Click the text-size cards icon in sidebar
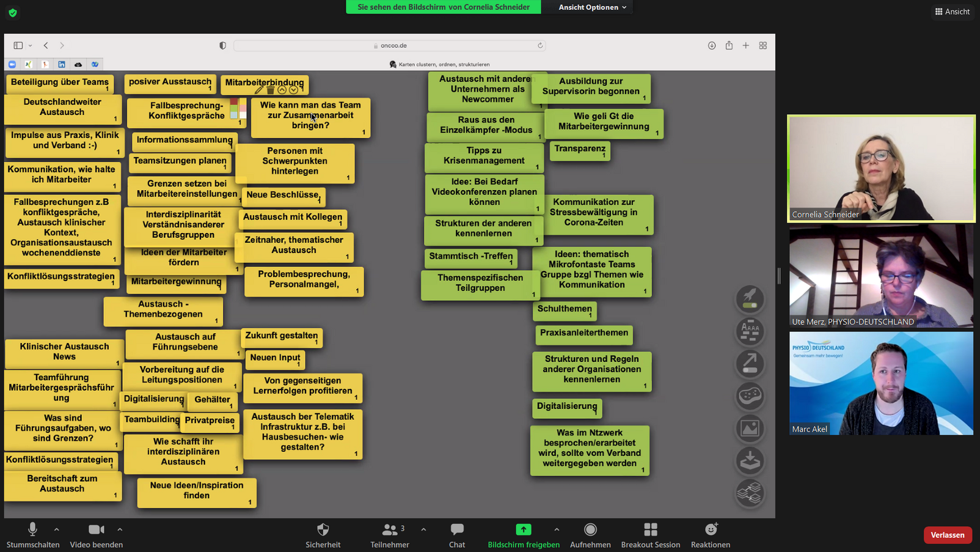Screen dimensions: 980x552 click(750, 331)
